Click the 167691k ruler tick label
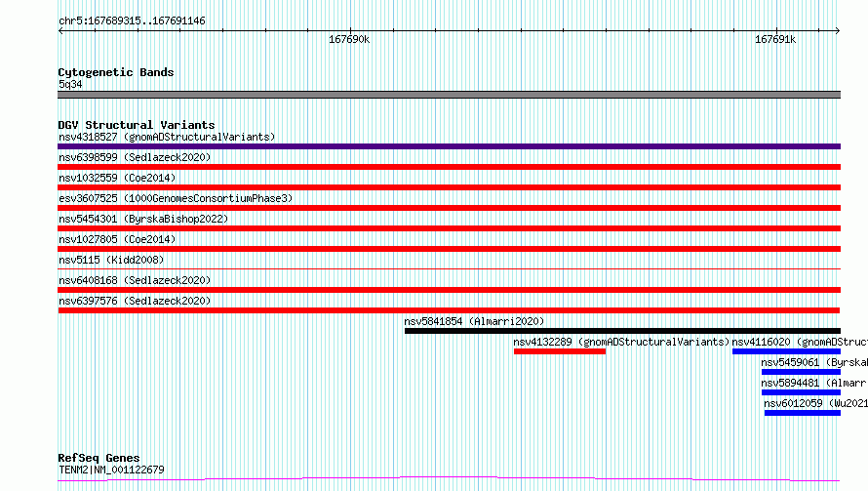Screen dimensions: 868x491 [x=775, y=39]
